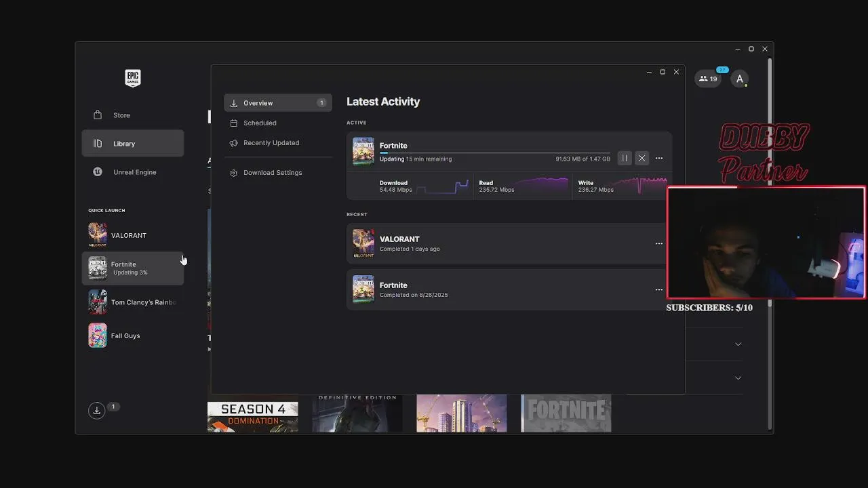The width and height of the screenshot is (868, 488).
Task: Click the VALORANT cover in Recent
Action: pos(363,243)
